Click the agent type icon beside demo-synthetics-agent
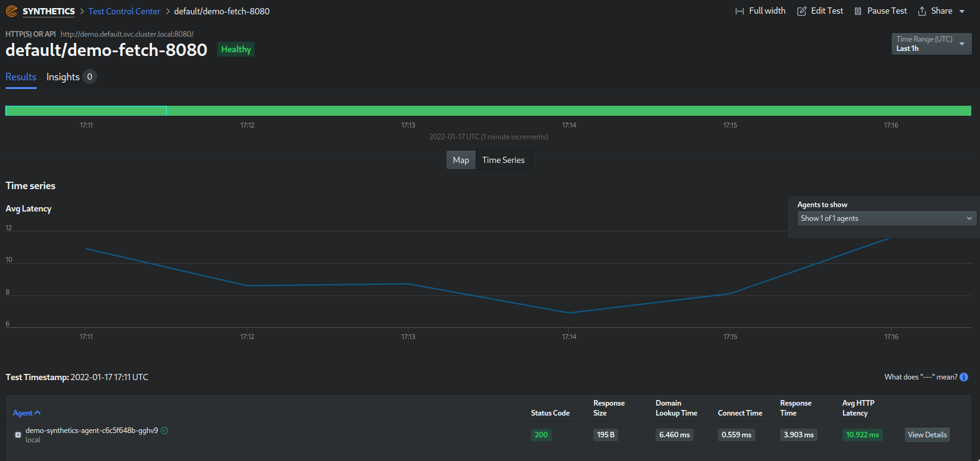Viewport: 980px width, 461px height. coord(18,435)
